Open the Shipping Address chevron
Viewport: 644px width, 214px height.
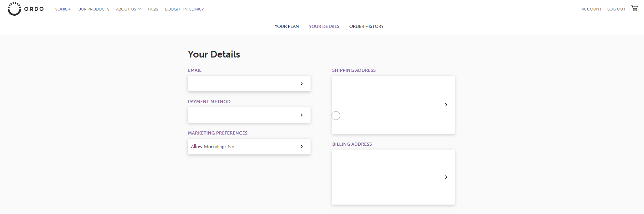[x=446, y=105]
